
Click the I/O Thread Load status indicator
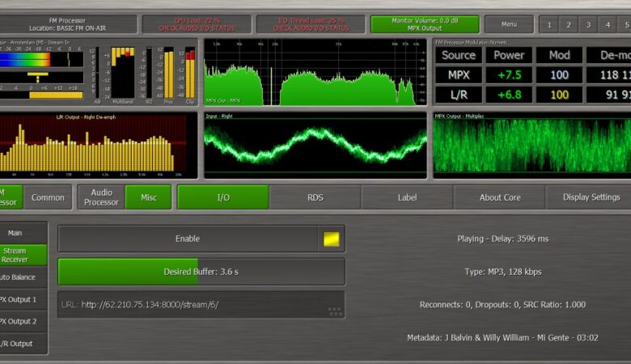coord(311,24)
